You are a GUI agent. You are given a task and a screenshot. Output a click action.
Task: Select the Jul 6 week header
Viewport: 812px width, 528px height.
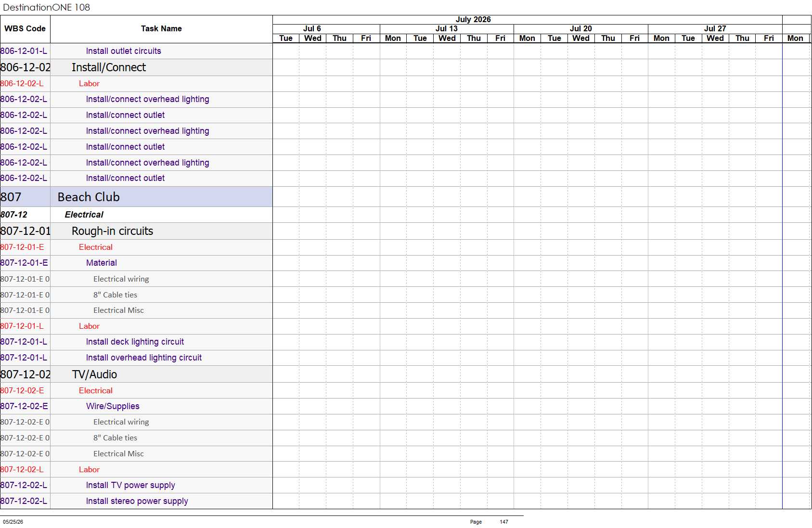312,29
